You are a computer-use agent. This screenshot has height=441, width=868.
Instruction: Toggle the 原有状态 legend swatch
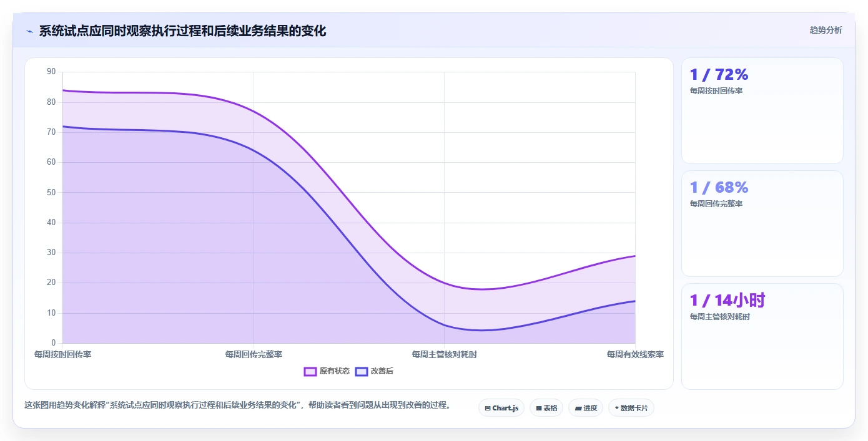[310, 371]
